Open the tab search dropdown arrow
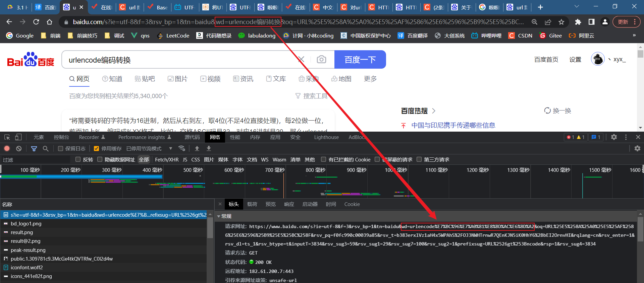The height and width of the screenshot is (283, 644). [577, 7]
